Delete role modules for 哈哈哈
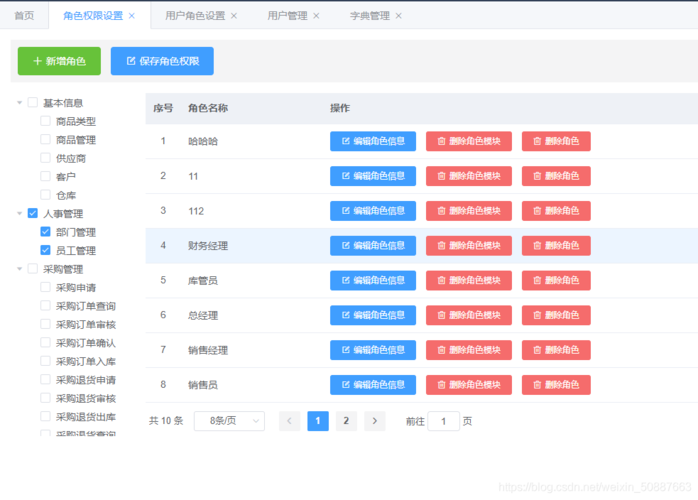 (x=469, y=141)
